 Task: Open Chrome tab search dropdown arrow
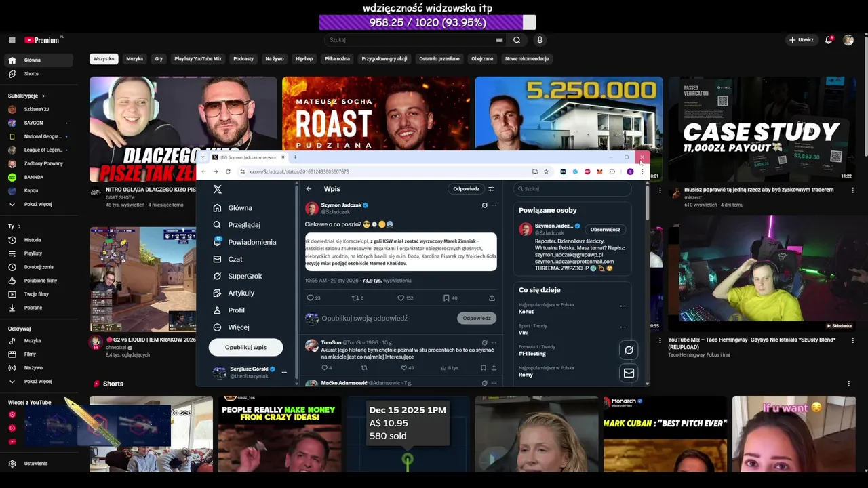pos(203,157)
